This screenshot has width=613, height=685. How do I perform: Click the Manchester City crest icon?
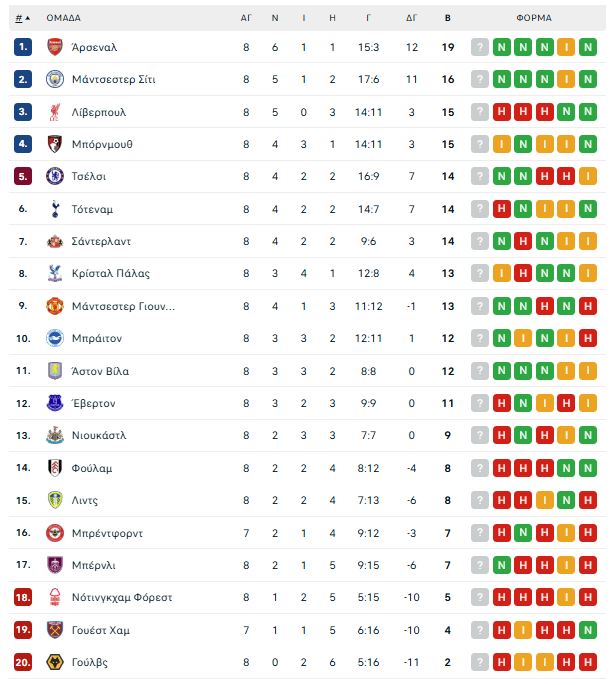click(x=55, y=79)
